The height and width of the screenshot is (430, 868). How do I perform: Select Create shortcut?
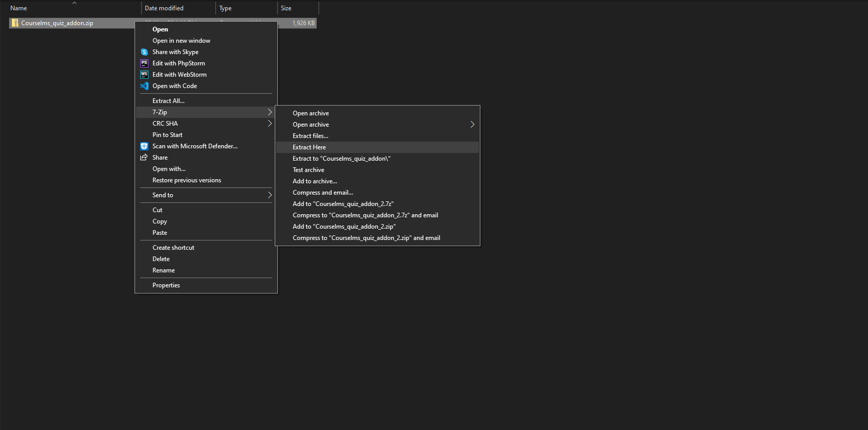[206, 248]
